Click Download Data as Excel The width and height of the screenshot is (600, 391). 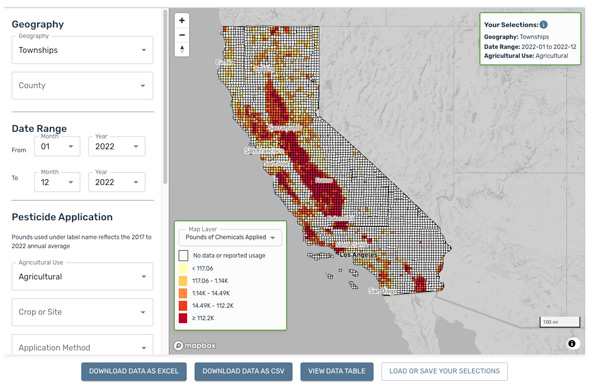[134, 371]
